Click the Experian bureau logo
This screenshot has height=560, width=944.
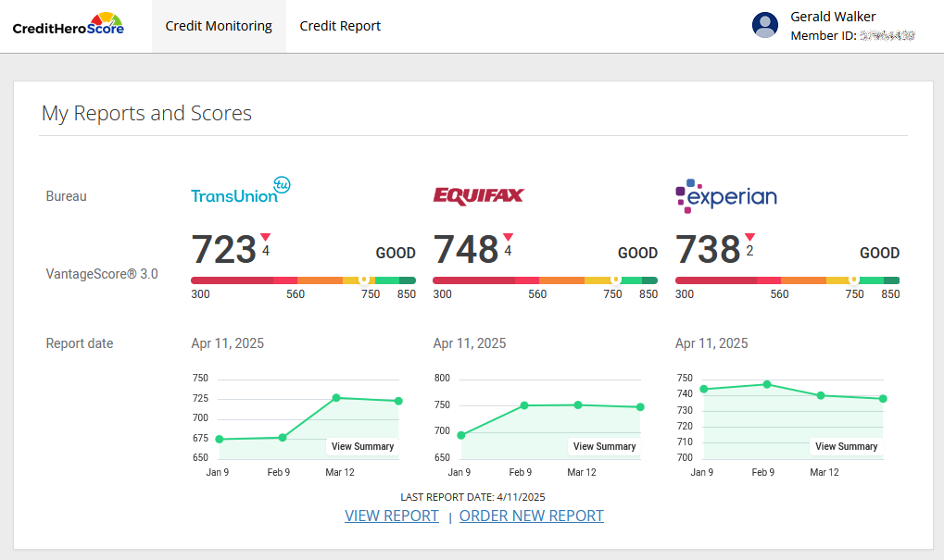[726, 196]
